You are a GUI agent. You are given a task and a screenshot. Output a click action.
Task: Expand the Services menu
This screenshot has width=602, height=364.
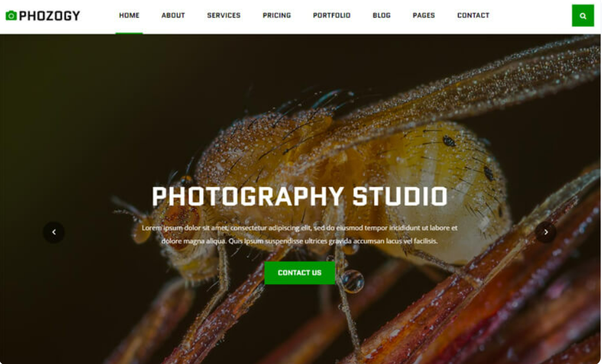(x=224, y=15)
